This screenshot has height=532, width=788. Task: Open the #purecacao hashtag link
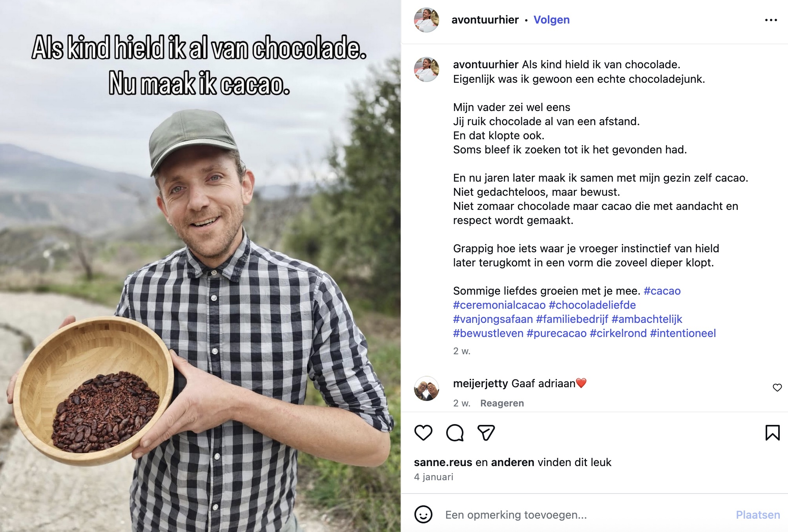(x=556, y=333)
